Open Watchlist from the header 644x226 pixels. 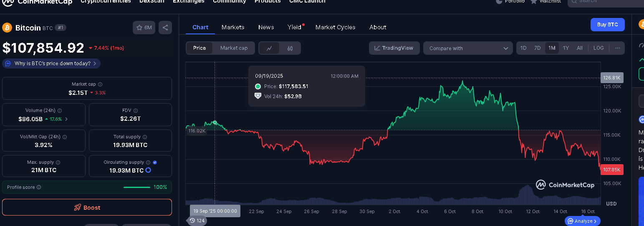tap(546, 1)
